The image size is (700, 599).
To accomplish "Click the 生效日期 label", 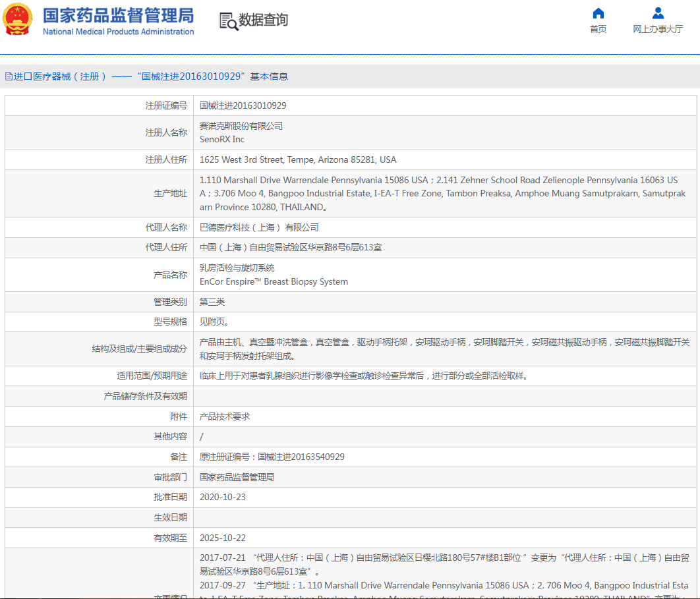I will [x=171, y=518].
